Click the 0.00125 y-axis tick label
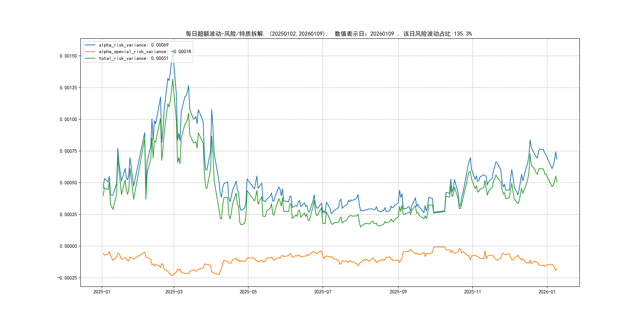 point(68,88)
